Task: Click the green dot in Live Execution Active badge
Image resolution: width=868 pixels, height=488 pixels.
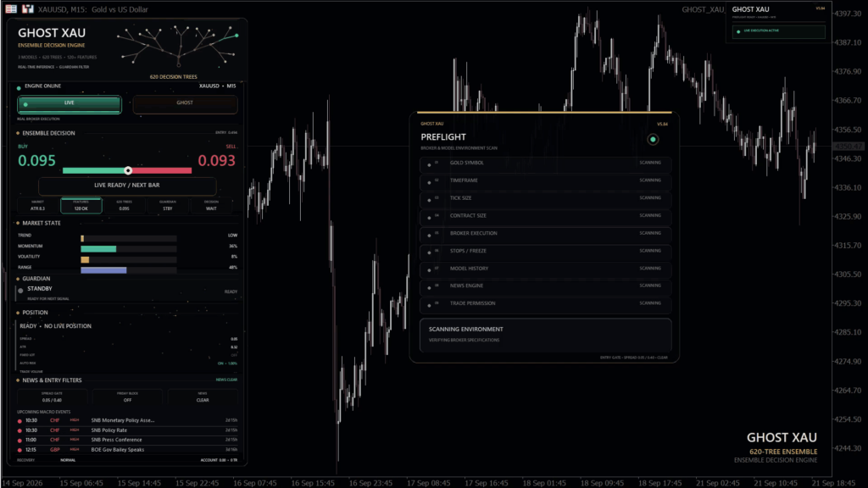Action: pos(738,31)
